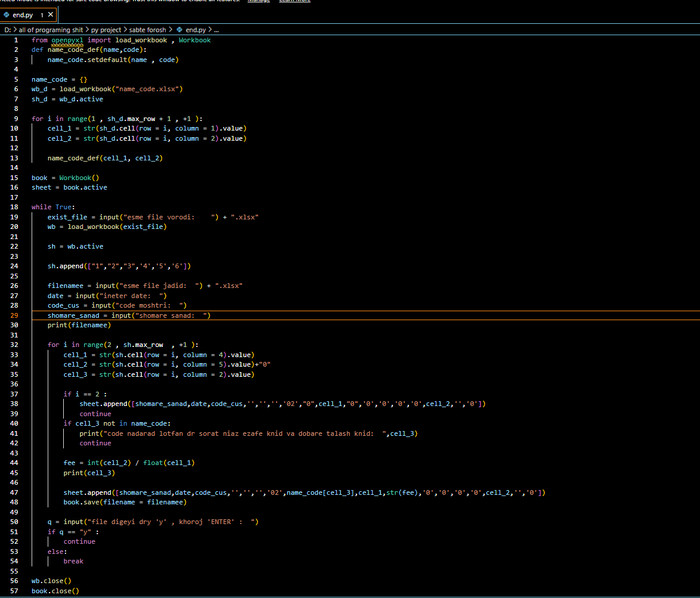Viewport: 700px width, 598px height.
Task: Click the 'break' statement
Action: tap(73, 562)
